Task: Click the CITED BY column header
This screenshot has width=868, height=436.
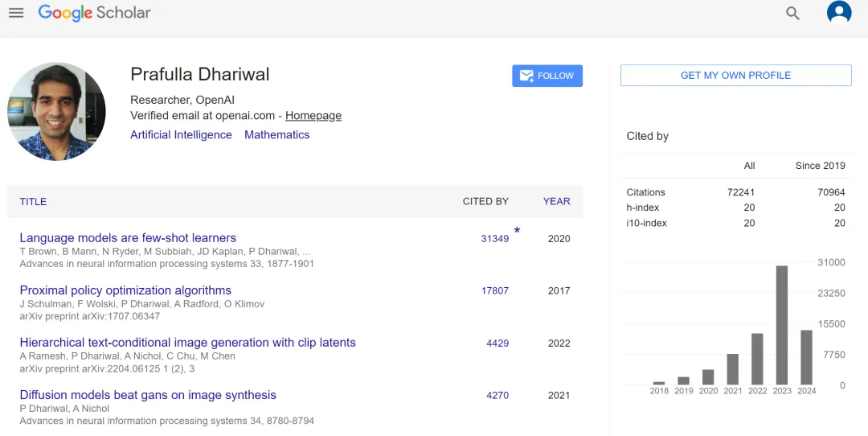Action: (x=485, y=202)
